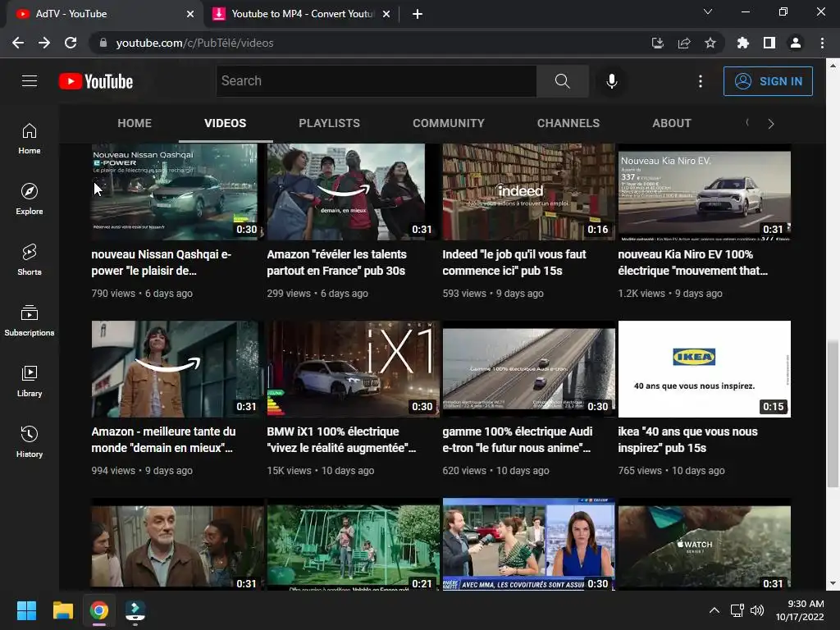Viewport: 840px width, 630px height.
Task: Play the Nissan Qashqai thumbnail
Action: coord(177,192)
